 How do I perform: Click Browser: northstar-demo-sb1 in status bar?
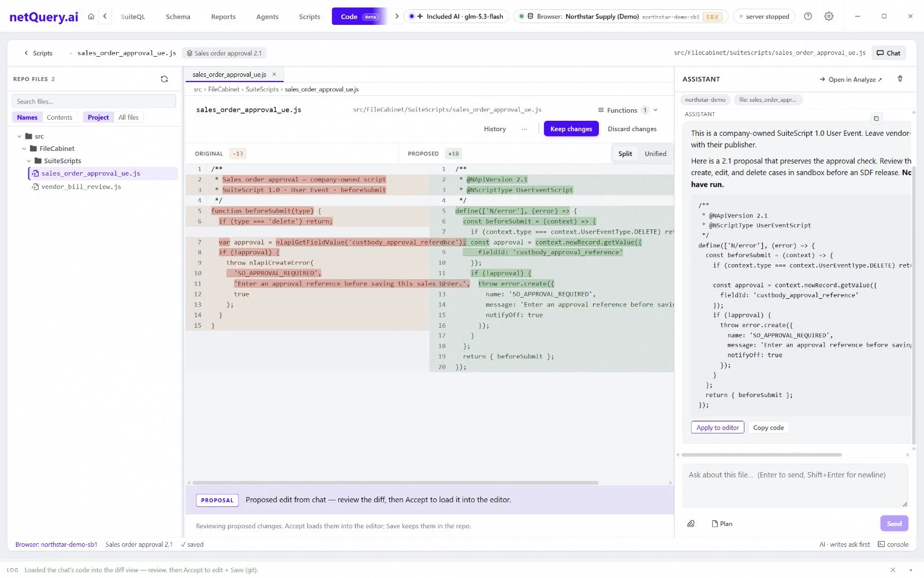[x=56, y=544]
